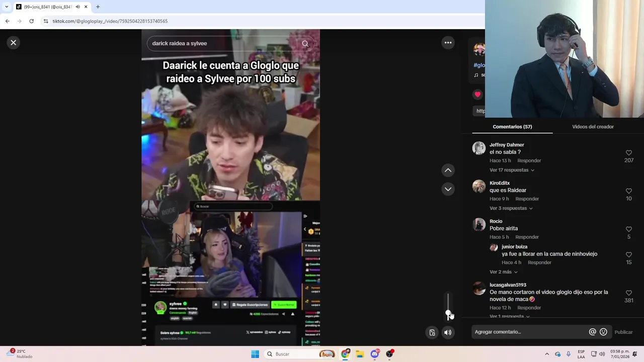The height and width of the screenshot is (362, 644).
Task: Mute the video with speaker icon
Action: [x=448, y=332]
